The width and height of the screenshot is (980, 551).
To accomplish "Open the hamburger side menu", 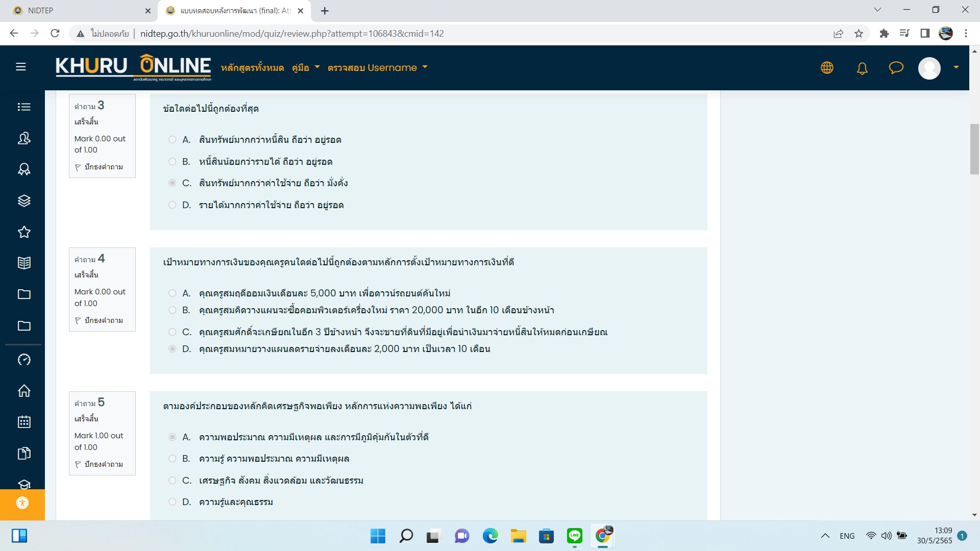I will tap(21, 67).
